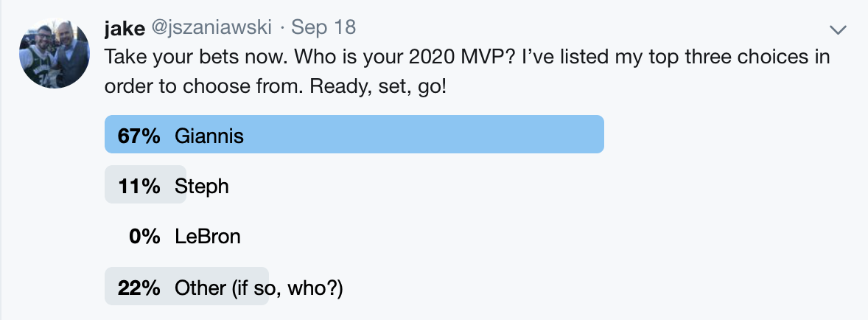
Task: Select the gray Steph poll bar
Action: point(146,184)
